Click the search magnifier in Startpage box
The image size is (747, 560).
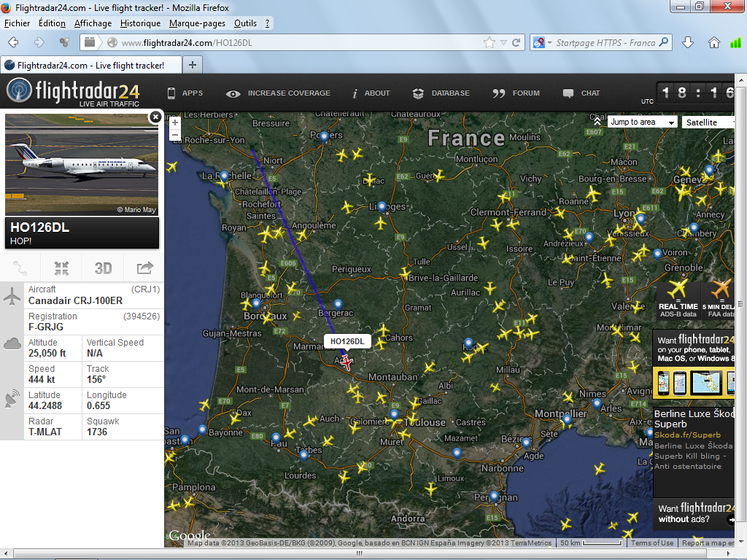664,42
